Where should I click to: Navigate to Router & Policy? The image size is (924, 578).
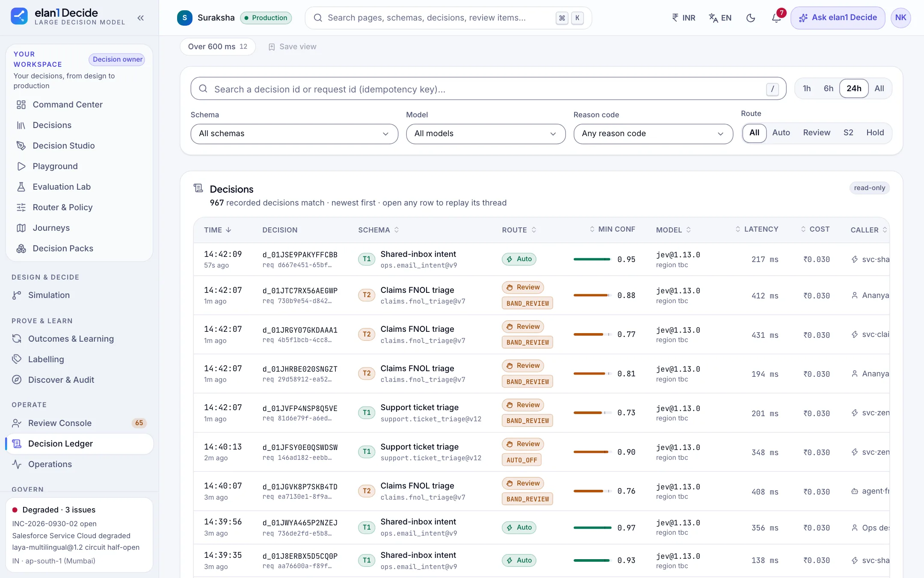click(80, 208)
